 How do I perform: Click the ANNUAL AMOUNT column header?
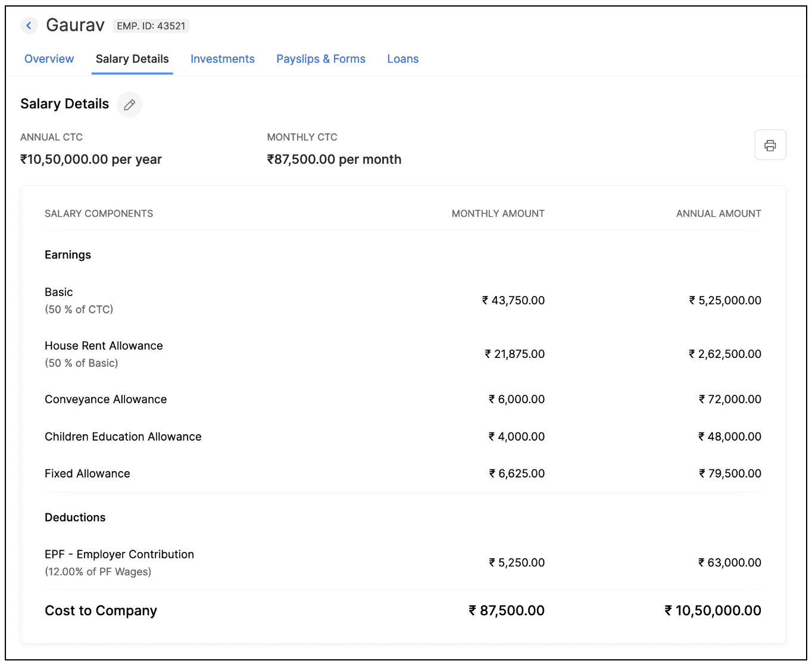click(x=719, y=214)
